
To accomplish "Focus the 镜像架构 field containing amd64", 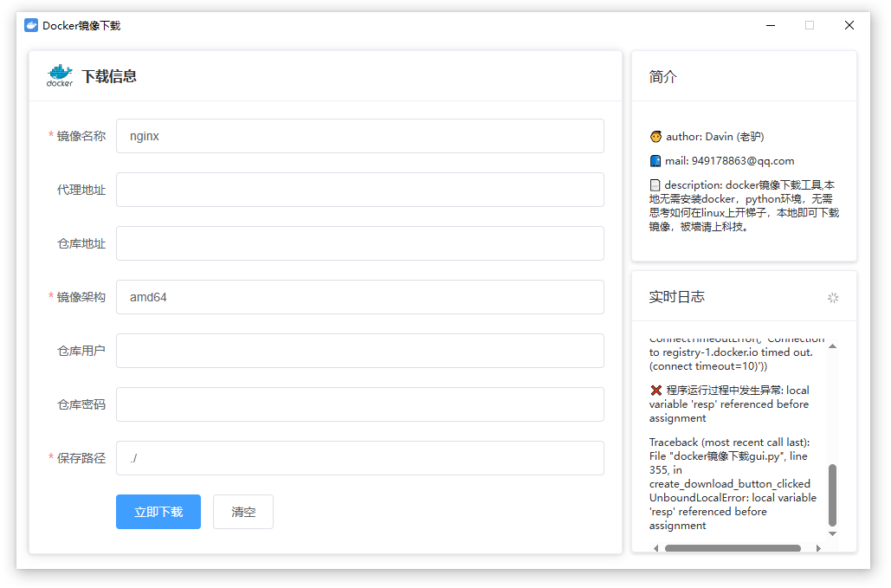I will 359,297.
